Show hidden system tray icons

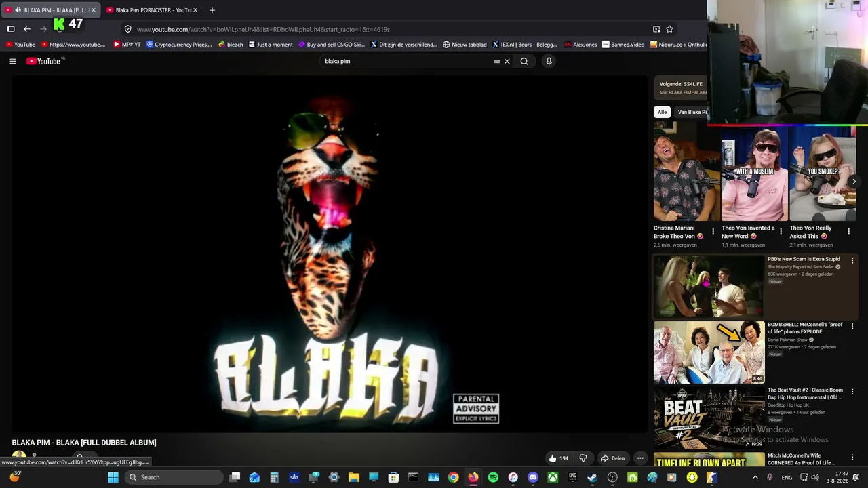click(x=755, y=477)
